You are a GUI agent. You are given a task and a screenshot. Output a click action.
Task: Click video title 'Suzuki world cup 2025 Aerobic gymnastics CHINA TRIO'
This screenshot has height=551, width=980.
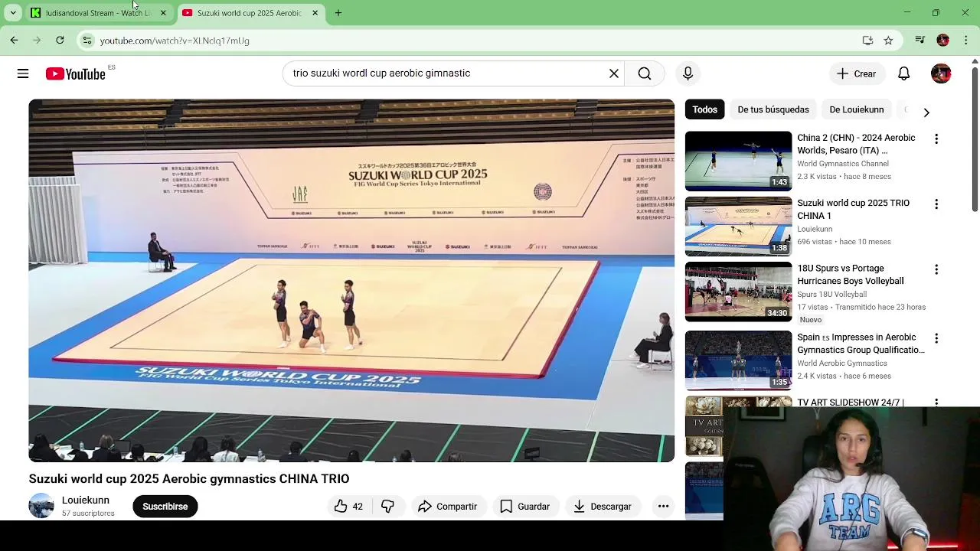[189, 479]
